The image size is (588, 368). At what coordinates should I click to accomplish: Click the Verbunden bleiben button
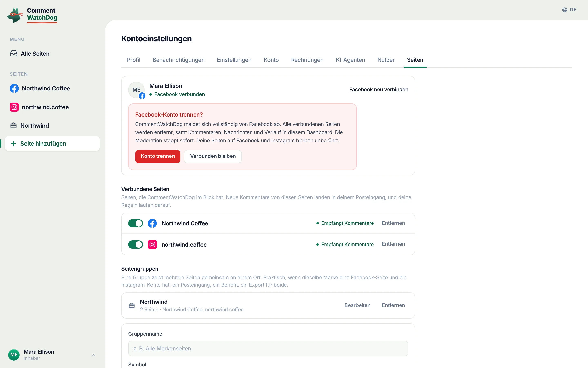tap(213, 156)
